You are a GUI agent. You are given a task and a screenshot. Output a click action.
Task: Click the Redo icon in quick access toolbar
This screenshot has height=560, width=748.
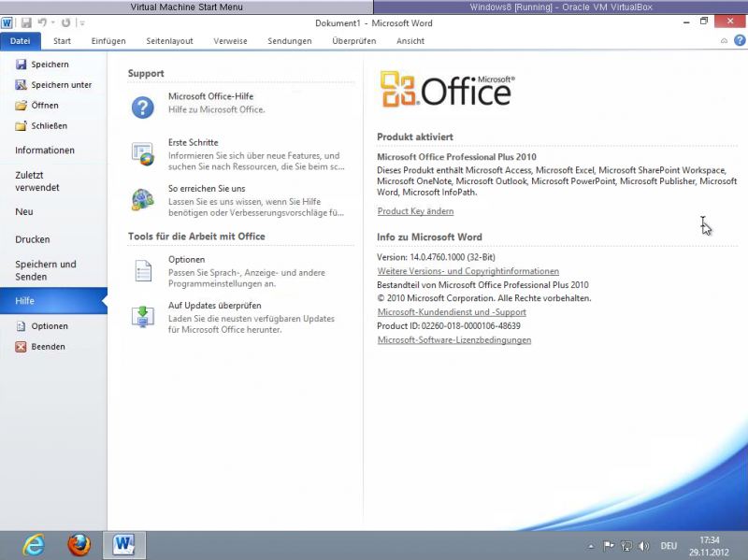coord(65,22)
